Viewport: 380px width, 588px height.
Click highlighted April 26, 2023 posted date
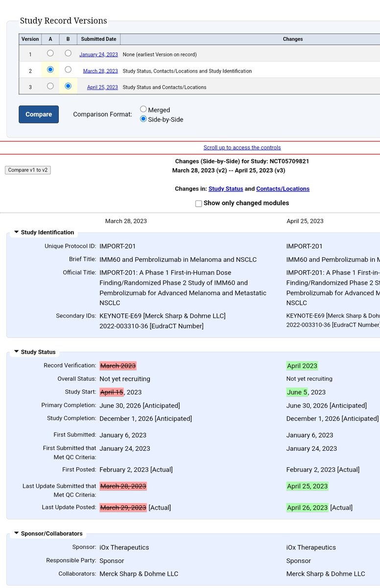click(x=307, y=508)
